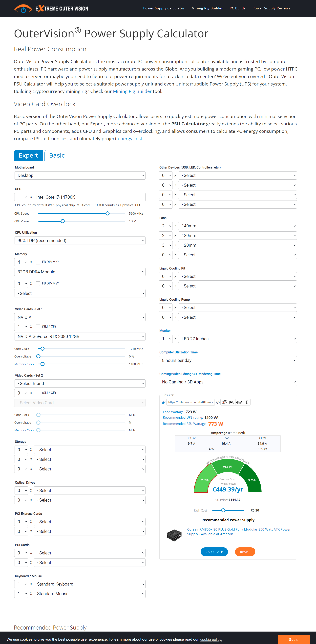Viewport: 316px width, 644px height.
Task: Click the plain text T icon
Action: (247, 402)
